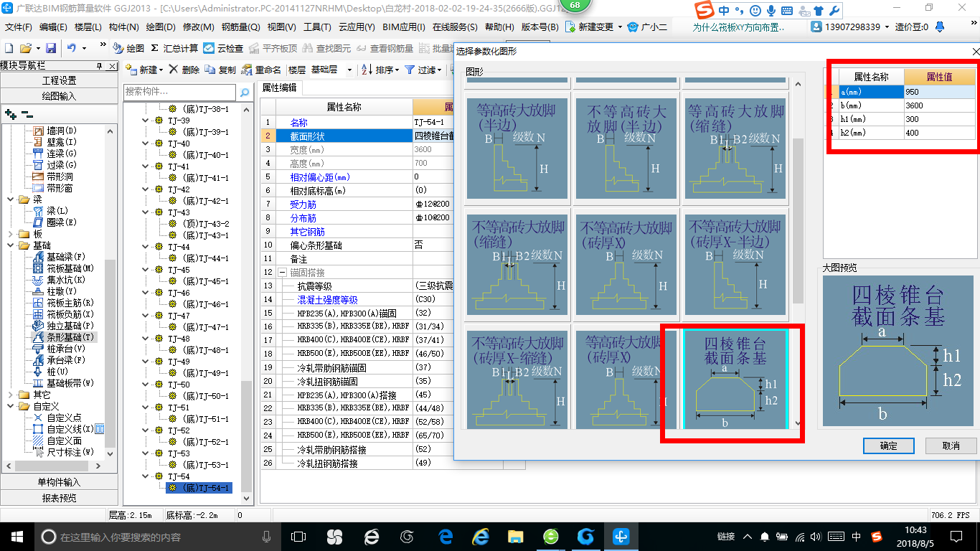Open 单构件输入 navigator section
This screenshot has height=551, width=980.
point(59,482)
